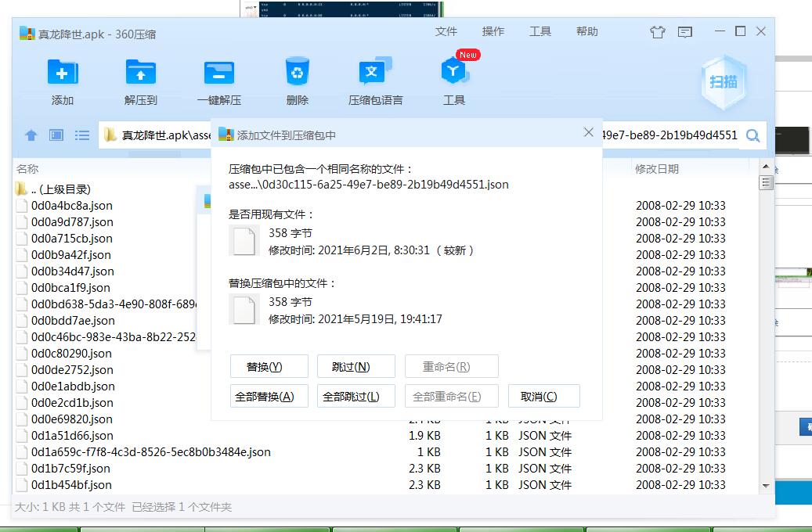Click 取消(C) to cancel the dialog
812x532 pixels.
[543, 397]
